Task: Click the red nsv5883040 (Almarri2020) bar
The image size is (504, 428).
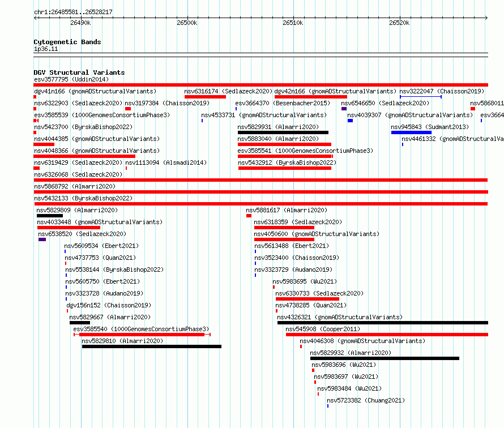Action: (284, 144)
